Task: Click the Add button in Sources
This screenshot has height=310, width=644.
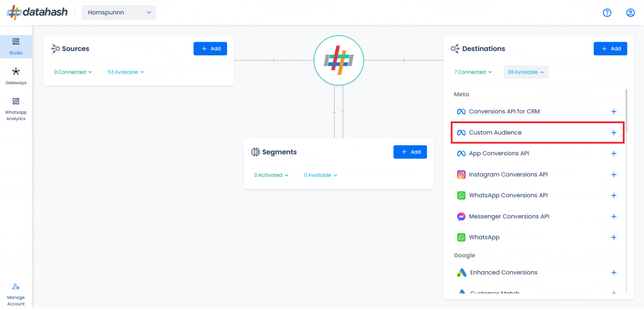Action: click(x=210, y=48)
